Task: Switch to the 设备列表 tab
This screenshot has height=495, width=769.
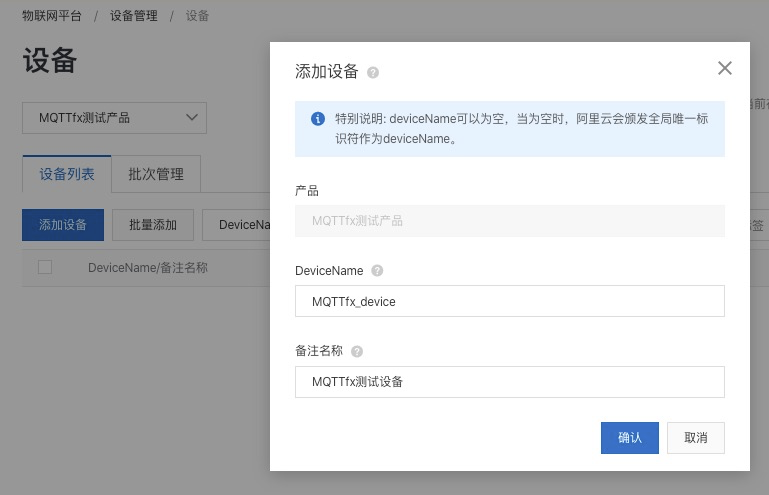Action: [x=67, y=174]
